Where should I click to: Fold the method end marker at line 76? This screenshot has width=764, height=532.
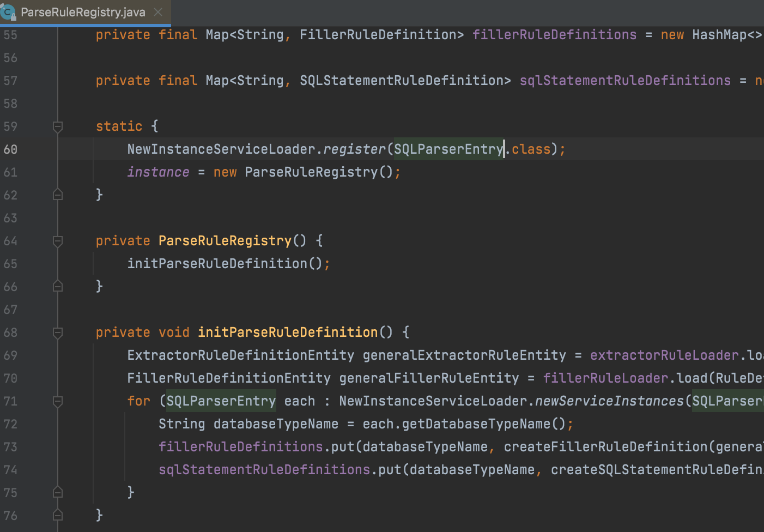(58, 516)
